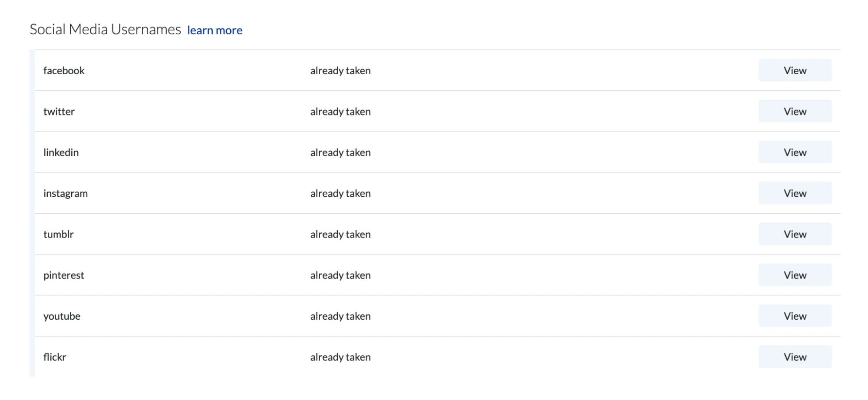Click the linkedin platform name
Image resolution: width=868 pixels, height=400 pixels.
[61, 152]
